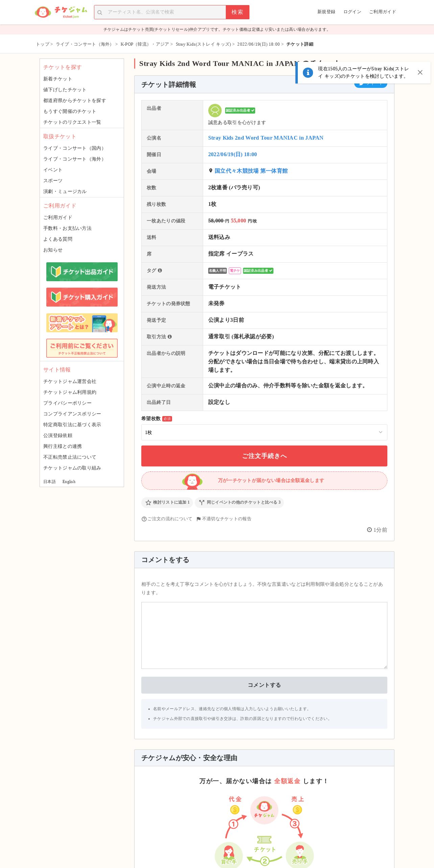Click the ご注文手続きへ button

point(264,456)
